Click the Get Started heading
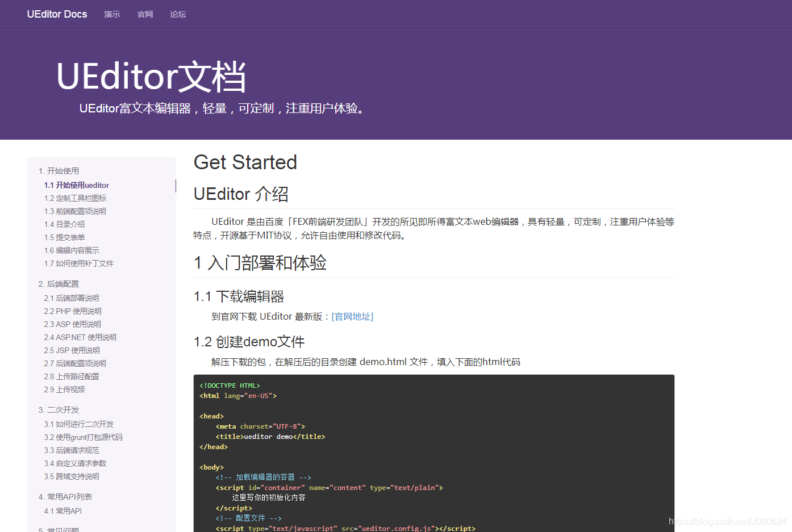The height and width of the screenshot is (532, 792). tap(245, 162)
